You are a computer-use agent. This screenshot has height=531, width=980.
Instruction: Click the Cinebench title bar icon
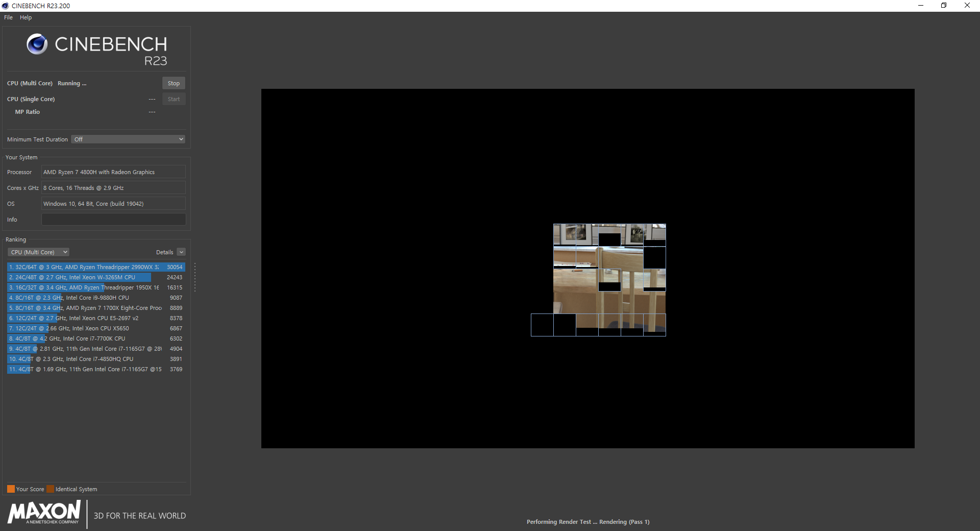click(x=6, y=6)
